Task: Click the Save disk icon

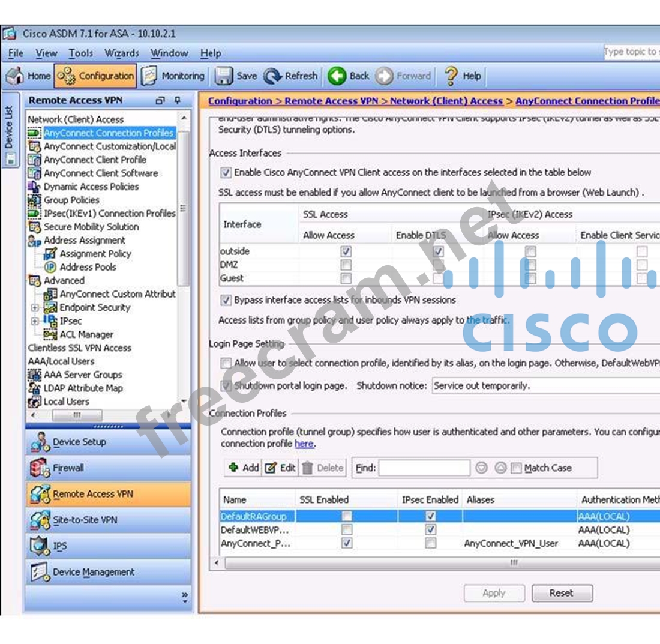Action: coord(224,76)
